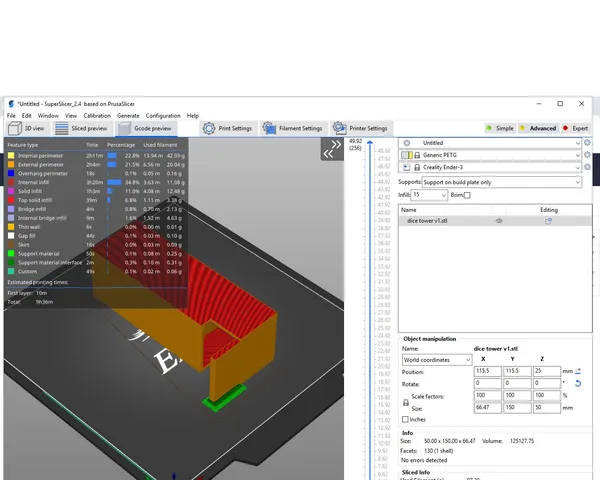Screen dimensions: 600x480
Task: Click the SuperSlicer app logo in title bar
Action: point(11,104)
